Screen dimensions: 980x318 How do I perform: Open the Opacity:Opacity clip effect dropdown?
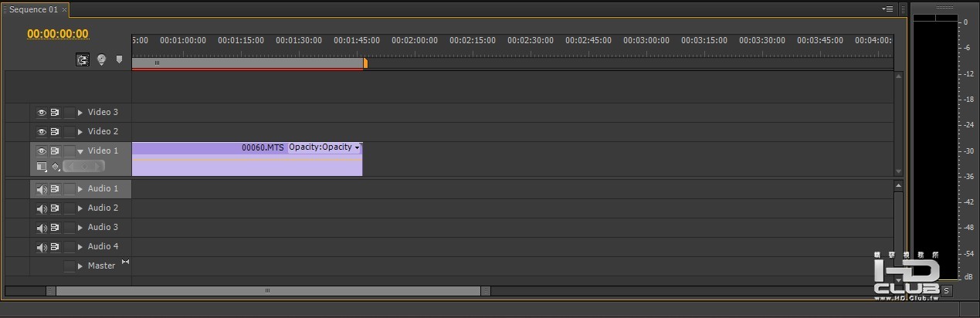click(324, 147)
